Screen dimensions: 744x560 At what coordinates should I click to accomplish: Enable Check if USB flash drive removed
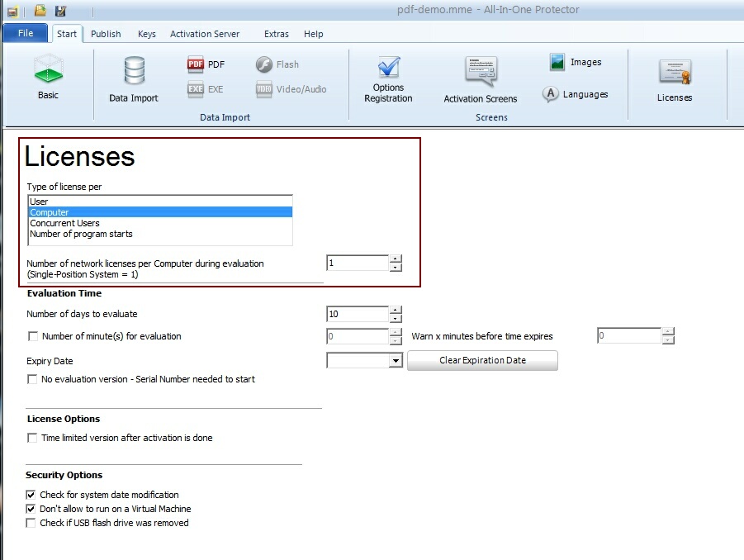pos(31,523)
